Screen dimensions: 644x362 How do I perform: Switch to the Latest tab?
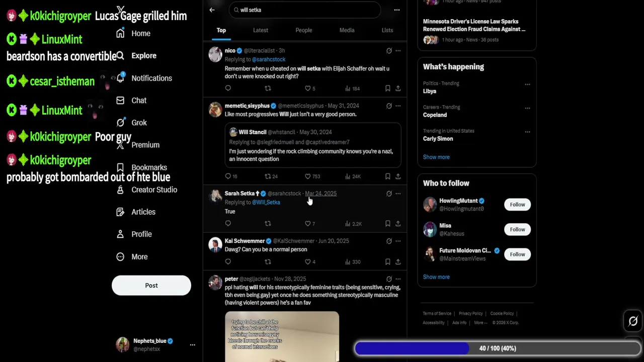(x=261, y=30)
